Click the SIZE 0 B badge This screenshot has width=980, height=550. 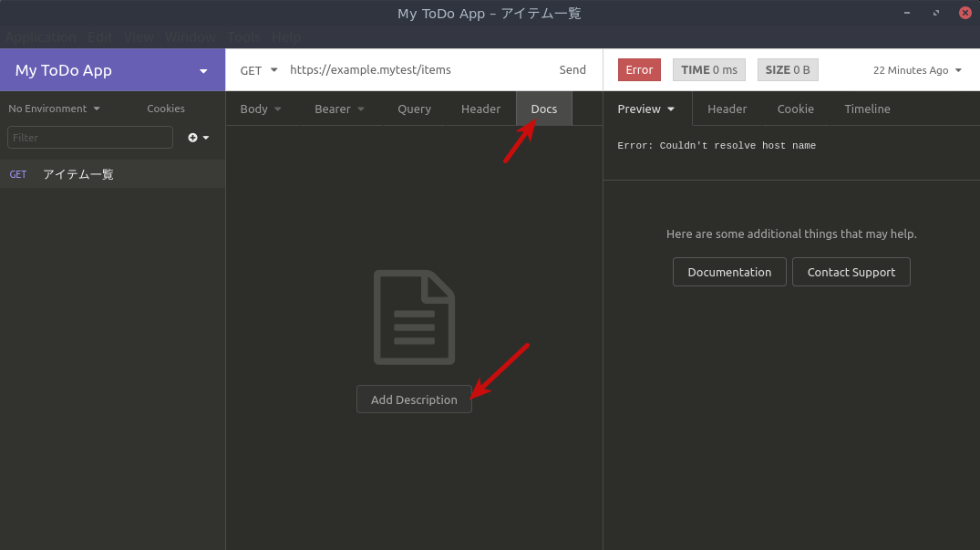pos(787,69)
